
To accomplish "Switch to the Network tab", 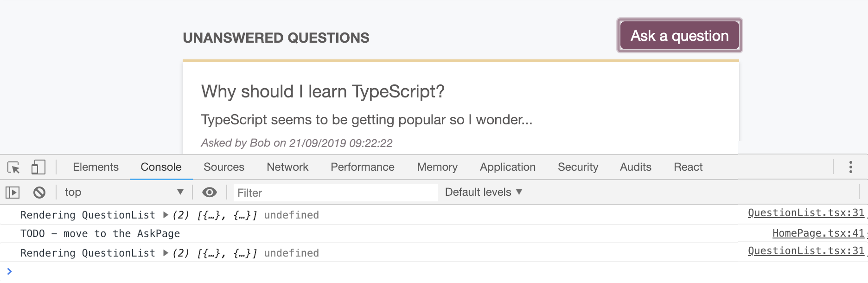I will (x=287, y=167).
